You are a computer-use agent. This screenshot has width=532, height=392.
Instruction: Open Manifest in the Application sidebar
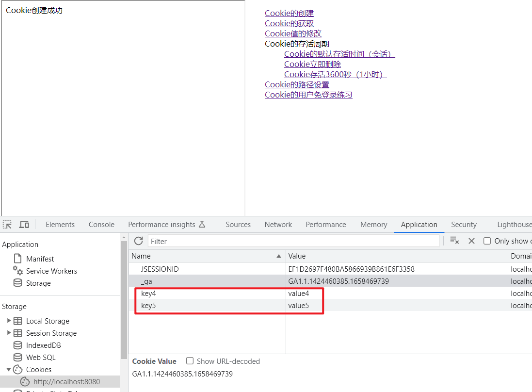40,259
